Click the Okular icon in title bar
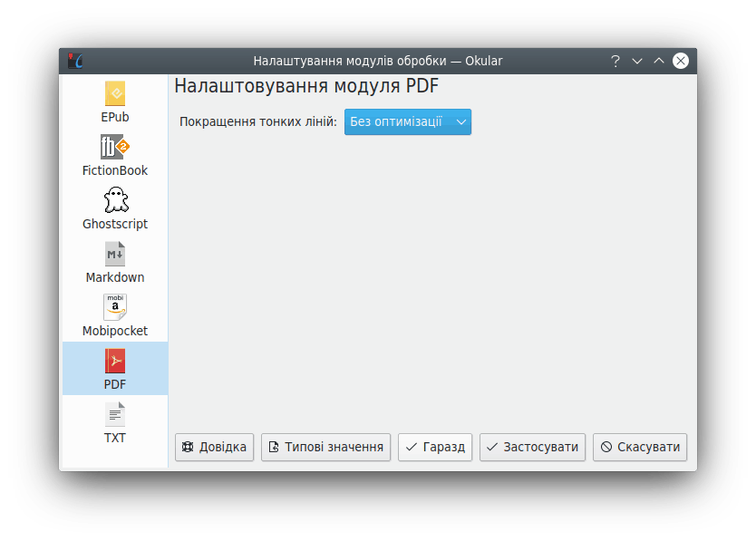756x541 pixels. (76, 61)
